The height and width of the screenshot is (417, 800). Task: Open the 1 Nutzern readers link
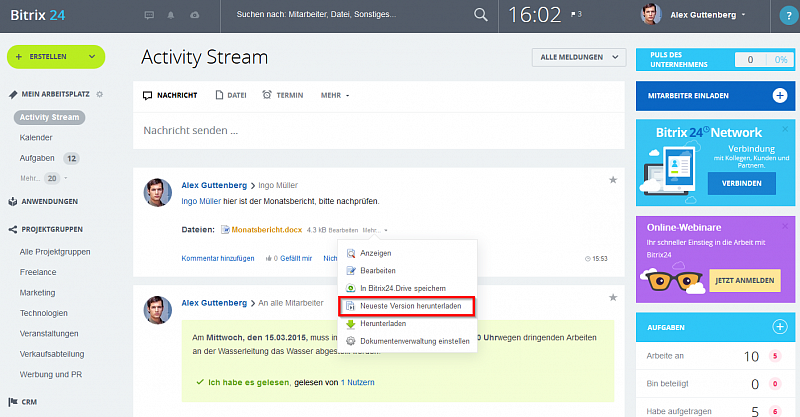click(x=358, y=382)
